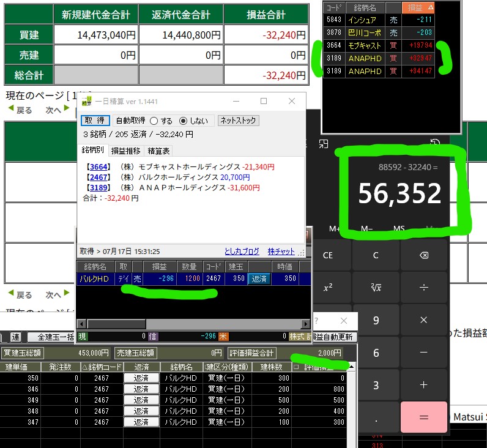Click the calculator divide key
The width and height of the screenshot is (487, 448).
point(423,288)
